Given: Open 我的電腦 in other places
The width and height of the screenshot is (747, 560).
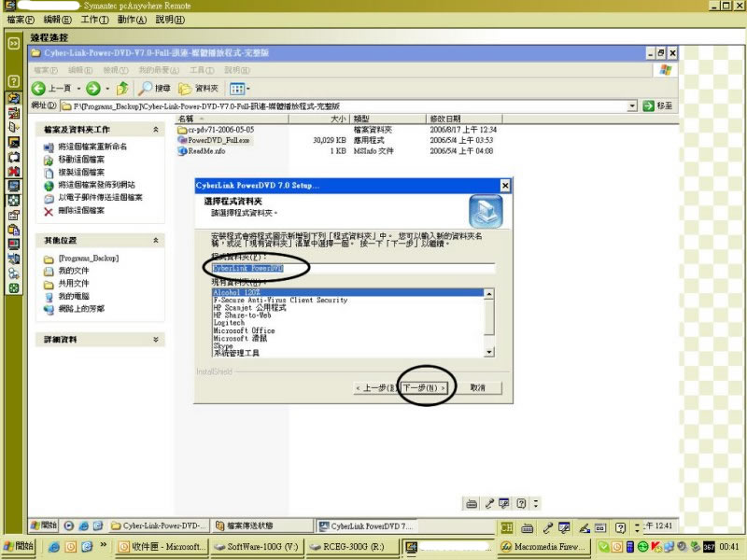Looking at the screenshot, I should coord(74,296).
